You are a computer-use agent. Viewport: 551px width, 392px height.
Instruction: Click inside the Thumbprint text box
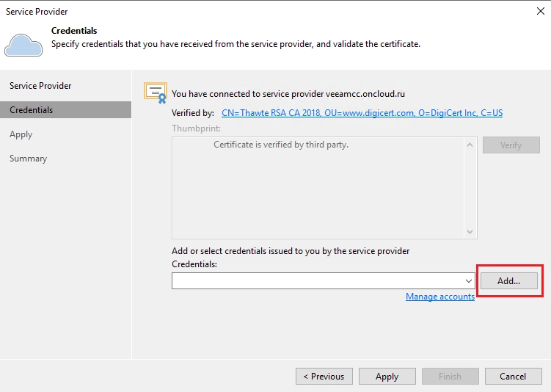point(318,187)
